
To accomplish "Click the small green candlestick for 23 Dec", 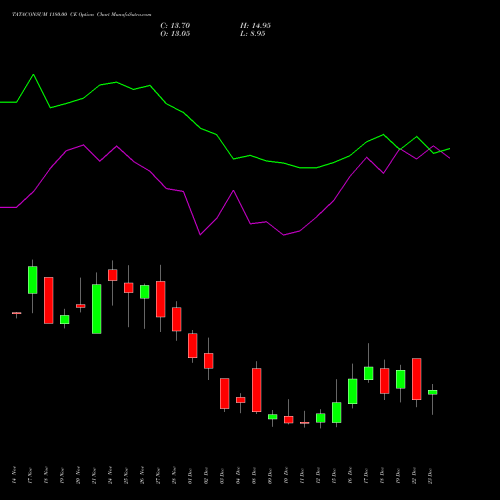I will coord(433,392).
